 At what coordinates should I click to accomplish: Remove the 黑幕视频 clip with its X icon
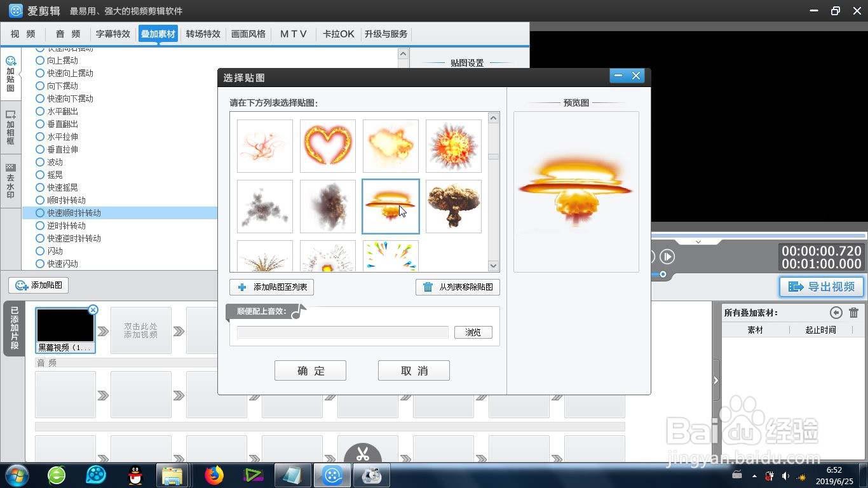coord(93,310)
